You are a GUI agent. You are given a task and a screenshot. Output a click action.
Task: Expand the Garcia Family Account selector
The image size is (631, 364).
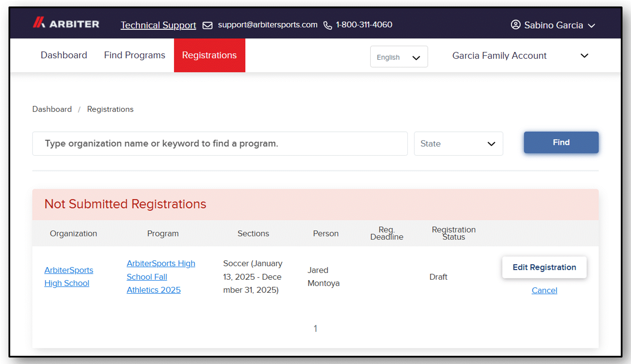520,56
